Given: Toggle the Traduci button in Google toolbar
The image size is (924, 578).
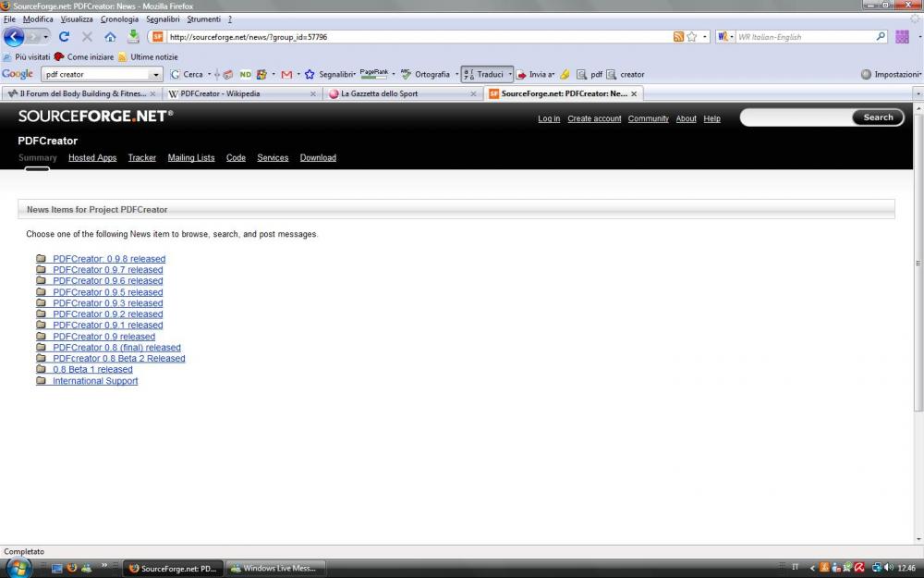Looking at the screenshot, I should [x=485, y=74].
